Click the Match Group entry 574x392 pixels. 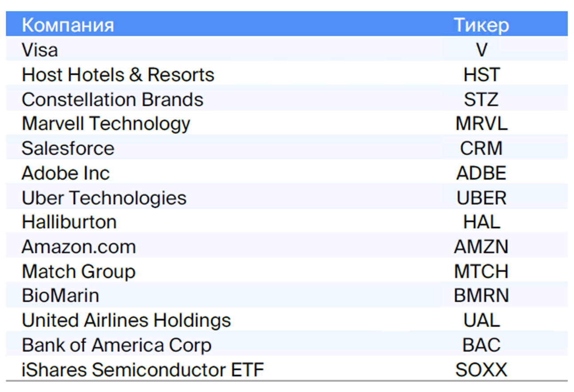point(78,271)
